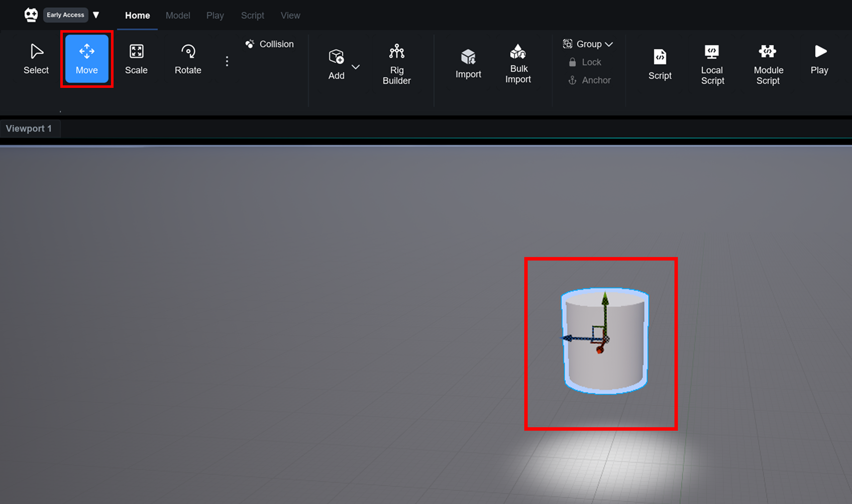
Task: Click the green upward move gizmo arrow
Action: [605, 300]
